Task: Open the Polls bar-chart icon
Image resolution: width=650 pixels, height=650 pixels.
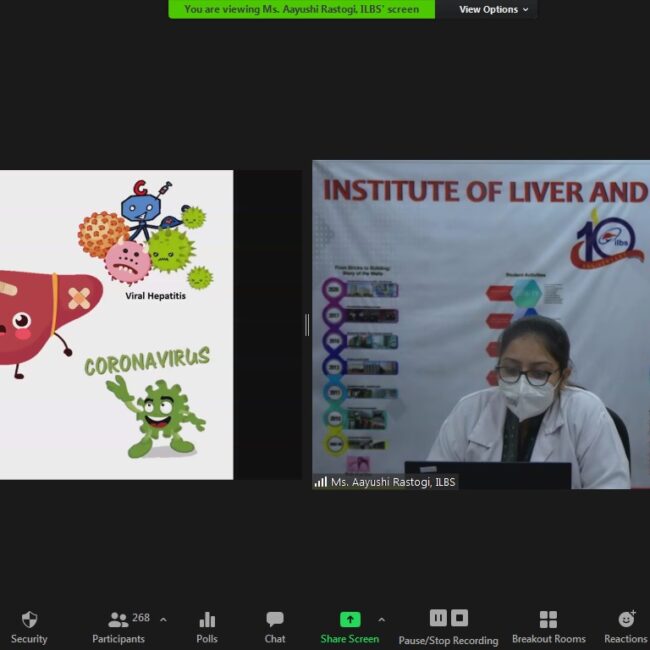Action: point(207,620)
